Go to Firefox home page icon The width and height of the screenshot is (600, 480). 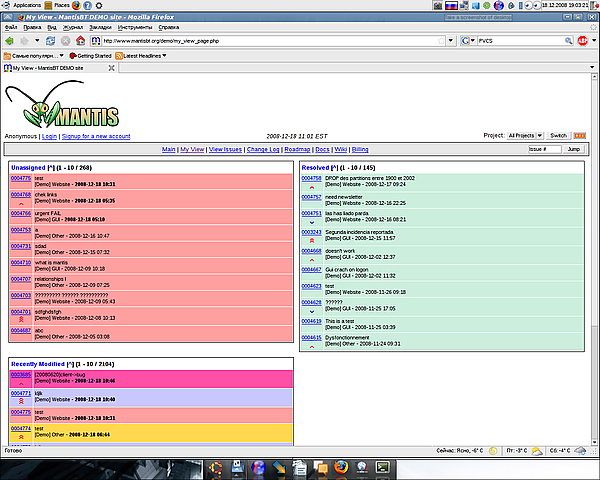tap(80, 40)
